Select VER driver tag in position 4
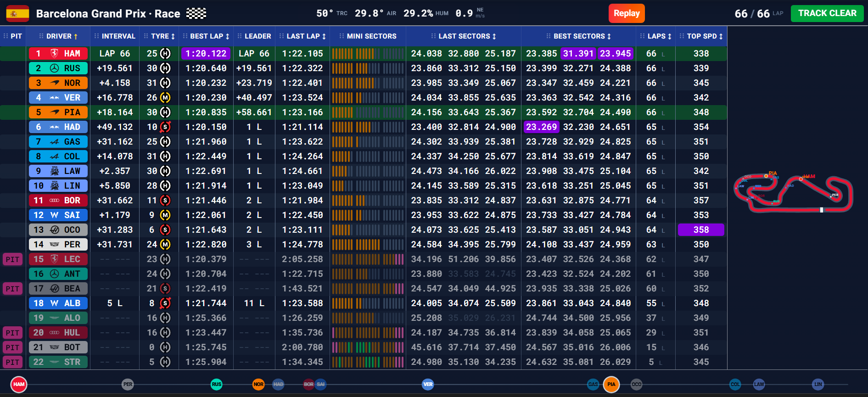The height and width of the screenshot is (397, 868). [58, 98]
